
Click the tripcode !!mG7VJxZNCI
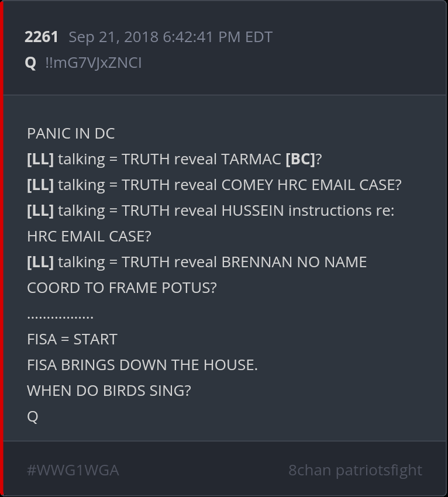(x=93, y=63)
